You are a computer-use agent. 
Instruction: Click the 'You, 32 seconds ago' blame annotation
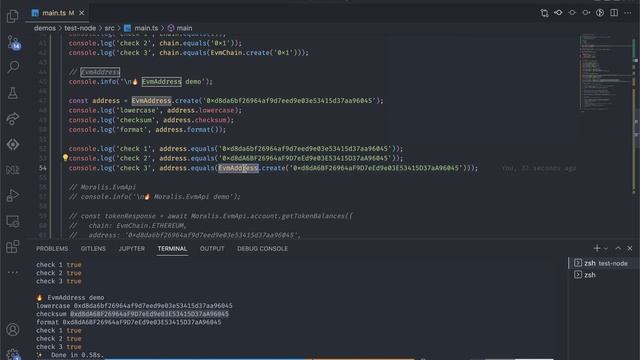538,168
